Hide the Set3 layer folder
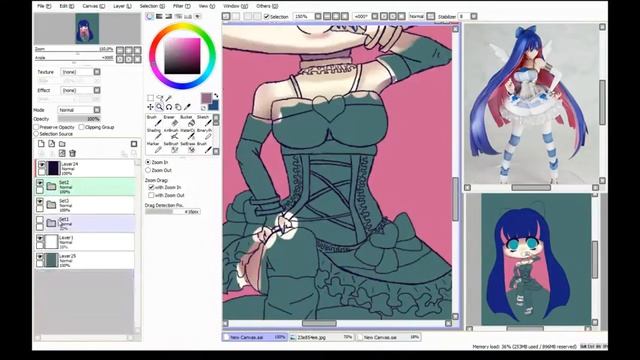The height and width of the screenshot is (360, 640). click(x=40, y=201)
